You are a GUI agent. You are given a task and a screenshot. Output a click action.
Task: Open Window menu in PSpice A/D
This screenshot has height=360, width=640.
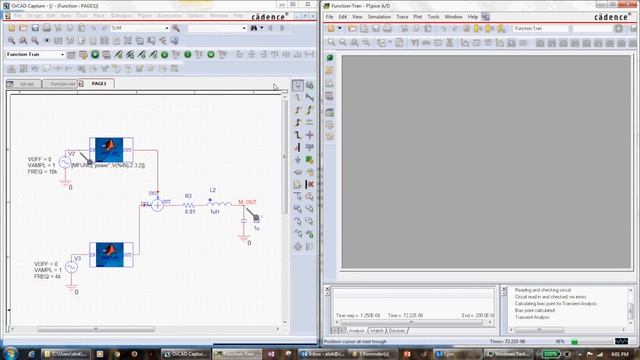(x=453, y=17)
